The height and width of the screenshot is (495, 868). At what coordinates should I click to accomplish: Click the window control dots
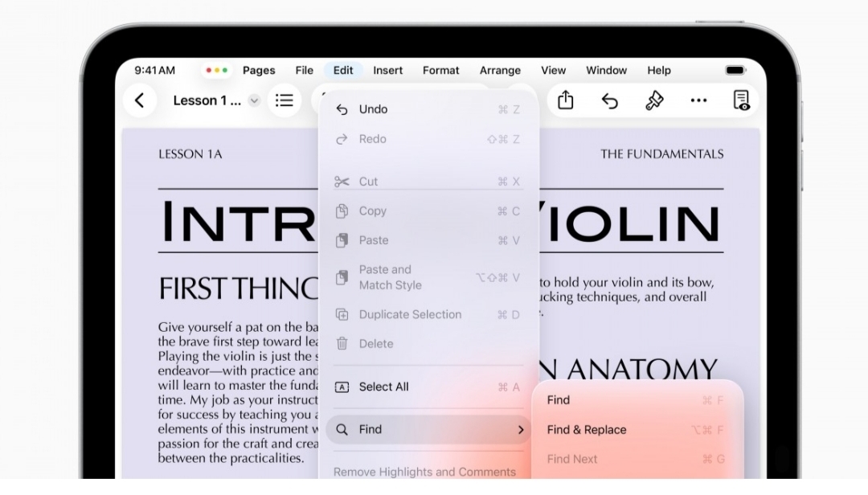click(x=216, y=71)
